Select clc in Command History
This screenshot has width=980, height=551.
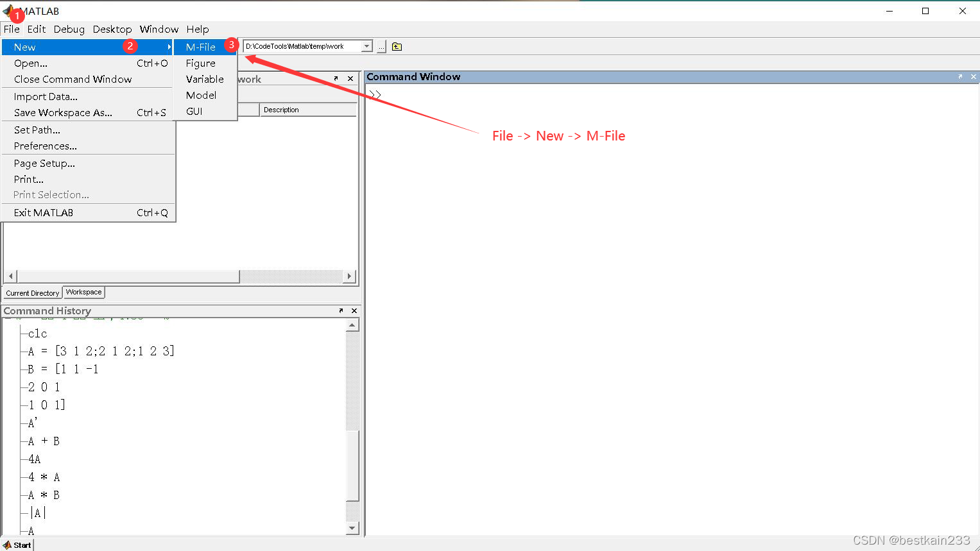click(38, 334)
